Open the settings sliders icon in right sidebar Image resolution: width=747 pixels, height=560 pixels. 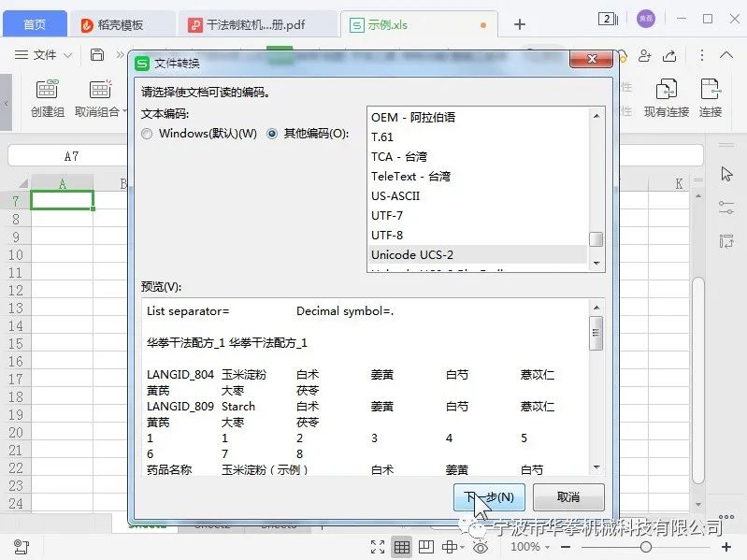tap(727, 208)
